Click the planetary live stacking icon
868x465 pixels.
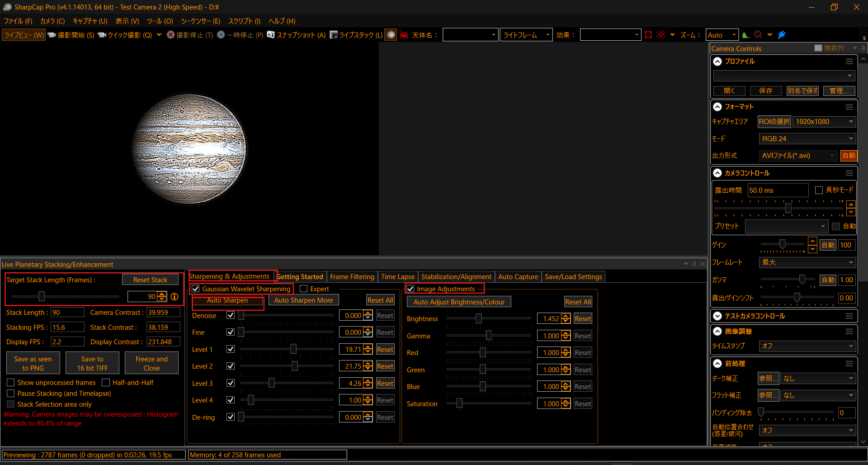[391, 35]
